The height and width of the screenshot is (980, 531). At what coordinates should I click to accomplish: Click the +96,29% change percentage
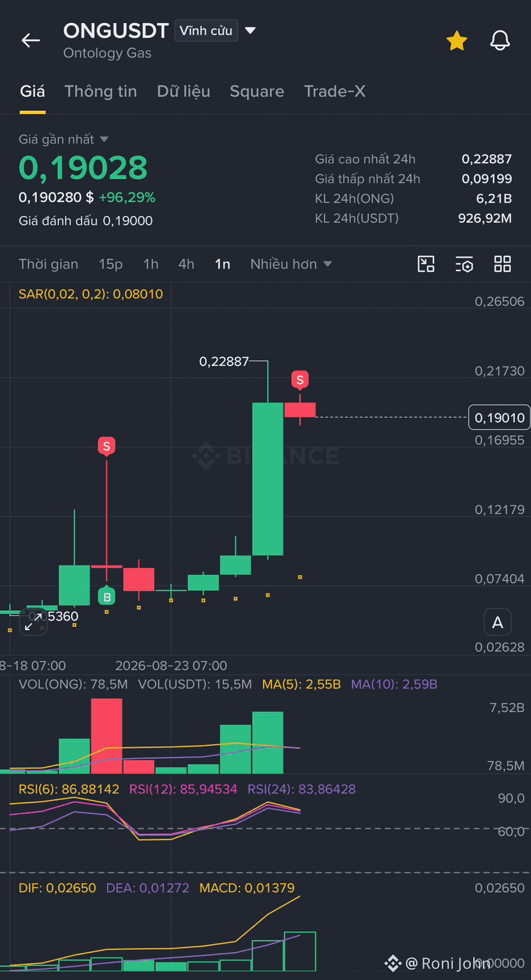click(x=127, y=197)
